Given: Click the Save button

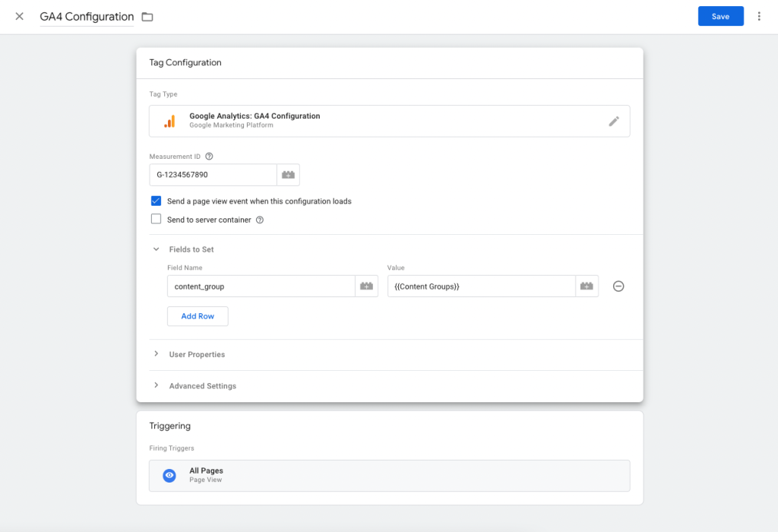Looking at the screenshot, I should (x=720, y=16).
